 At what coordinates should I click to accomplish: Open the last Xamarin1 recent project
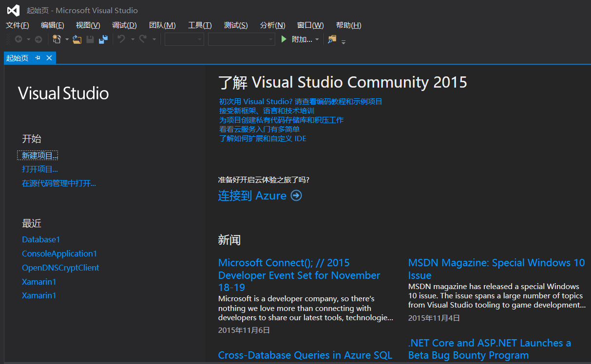pos(39,295)
